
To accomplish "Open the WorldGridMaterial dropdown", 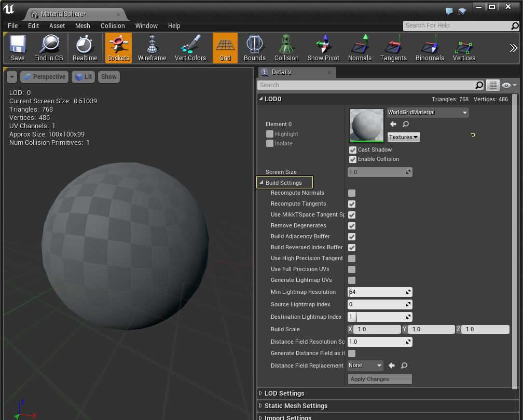I will 427,112.
